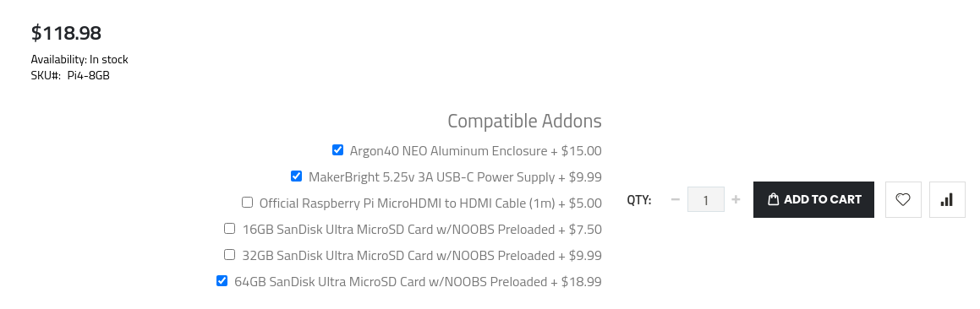980x309 pixels.
Task: Uncheck the 64GB SanDisk MicroSD Card checkbox
Action: pyautogui.click(x=222, y=281)
